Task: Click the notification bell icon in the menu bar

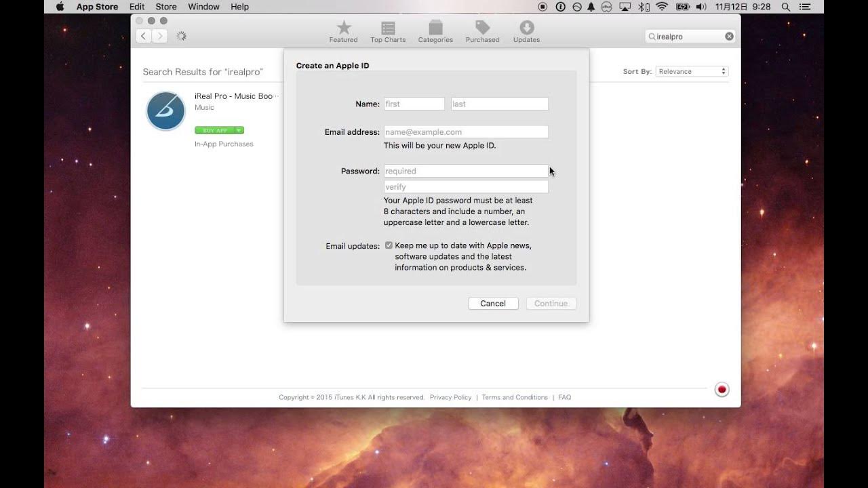Action: pos(591,7)
